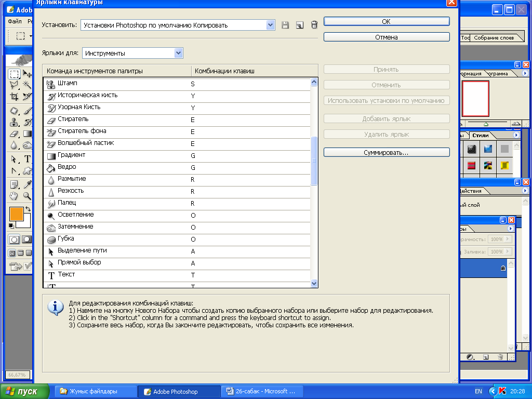This screenshot has height=399, width=532.
Task: Select the Eyedropper tool in toolbox
Action: [27, 184]
